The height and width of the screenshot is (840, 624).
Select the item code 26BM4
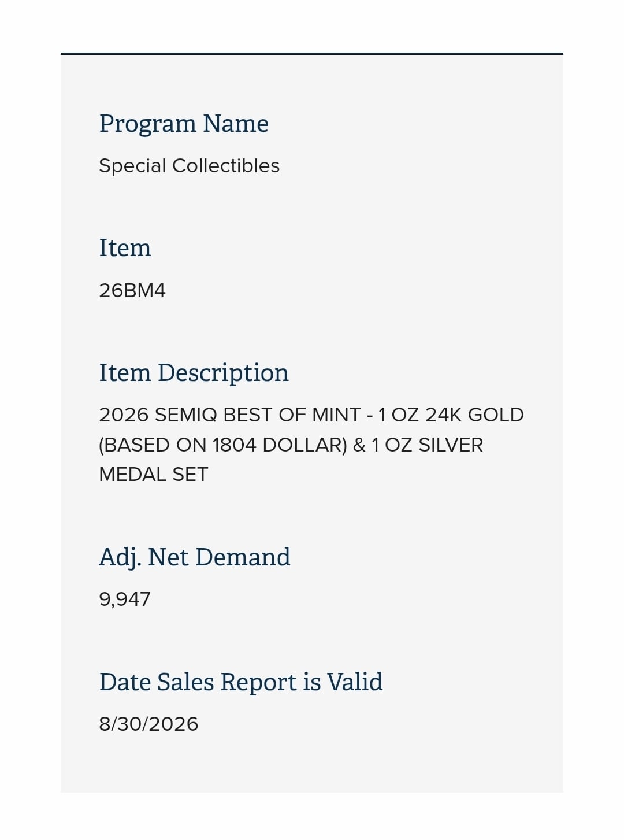[x=132, y=290]
